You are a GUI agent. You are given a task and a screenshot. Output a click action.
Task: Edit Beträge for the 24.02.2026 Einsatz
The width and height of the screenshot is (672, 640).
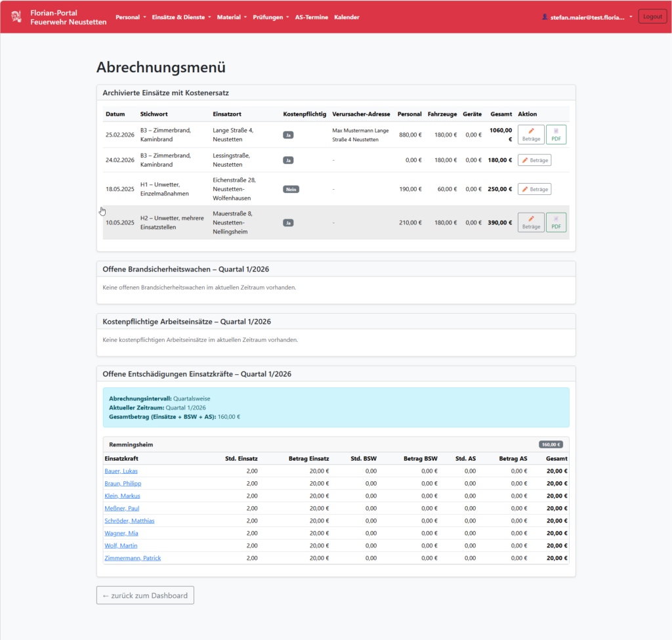534,160
